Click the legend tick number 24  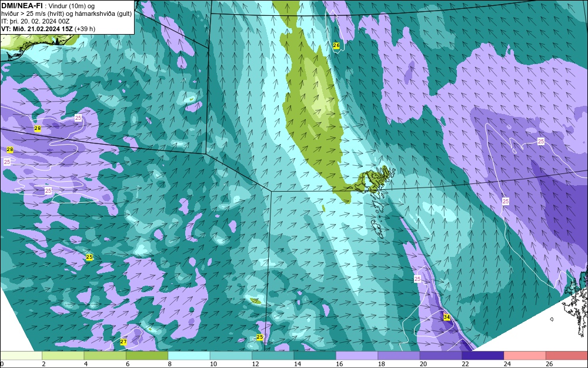[x=507, y=364]
